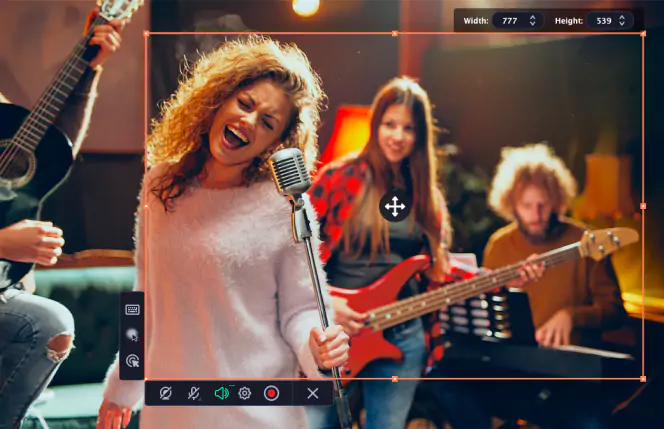Screen dimensions: 664x429
Task: Start recording with the red record button
Action: click(x=271, y=393)
